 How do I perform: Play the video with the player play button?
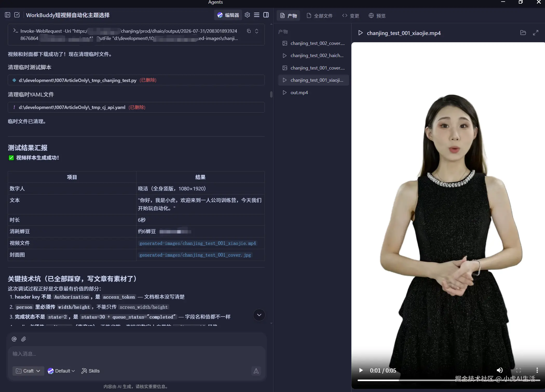pyautogui.click(x=361, y=370)
